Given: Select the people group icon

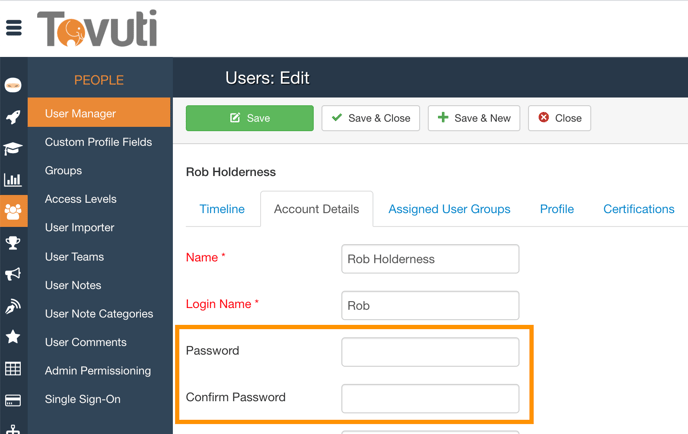Looking at the screenshot, I should coord(13,212).
